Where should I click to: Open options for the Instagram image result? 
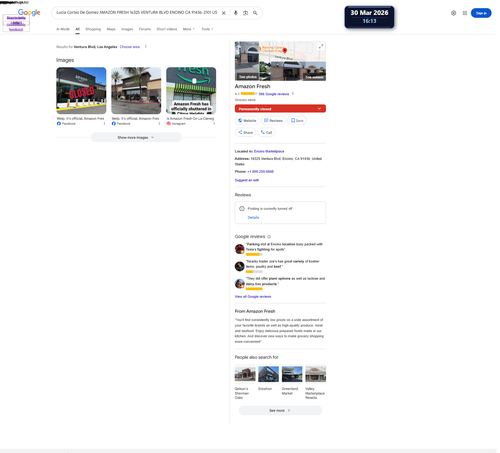pos(214,124)
